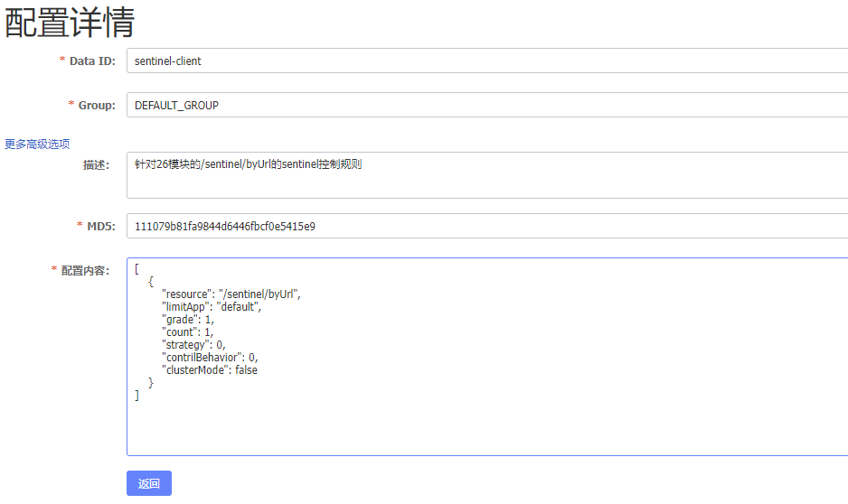The width and height of the screenshot is (848, 504).
Task: Click the Group field showing DEFAULT_GROUP
Action: click(x=486, y=106)
